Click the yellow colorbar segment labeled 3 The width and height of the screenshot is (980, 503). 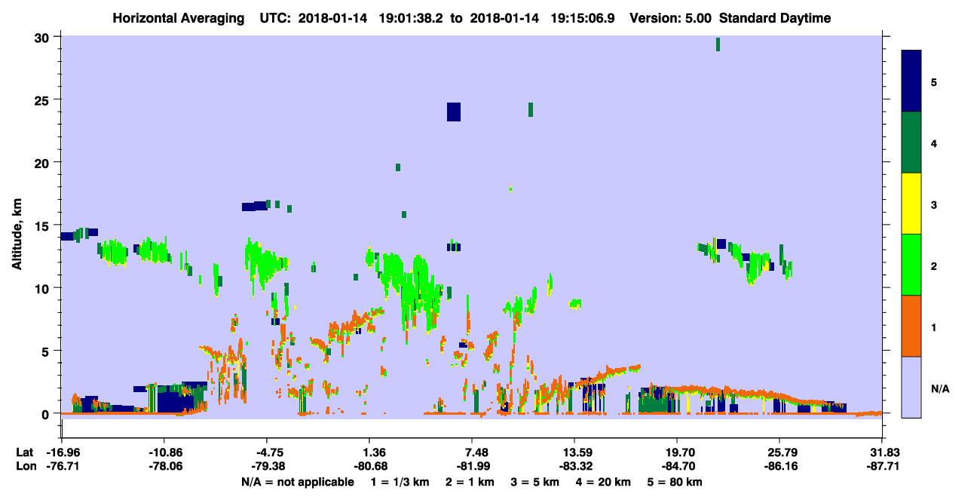[x=911, y=204]
